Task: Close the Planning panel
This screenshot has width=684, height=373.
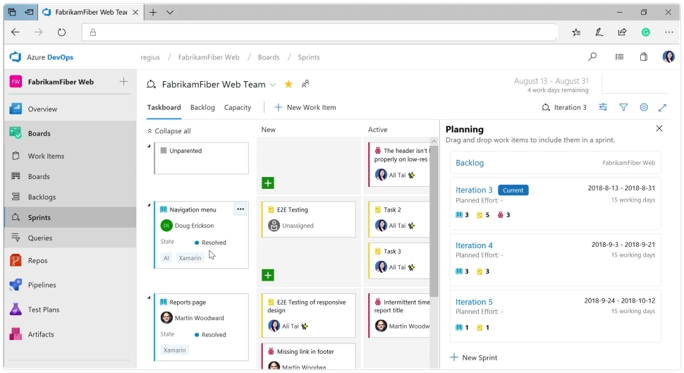Action: click(659, 128)
